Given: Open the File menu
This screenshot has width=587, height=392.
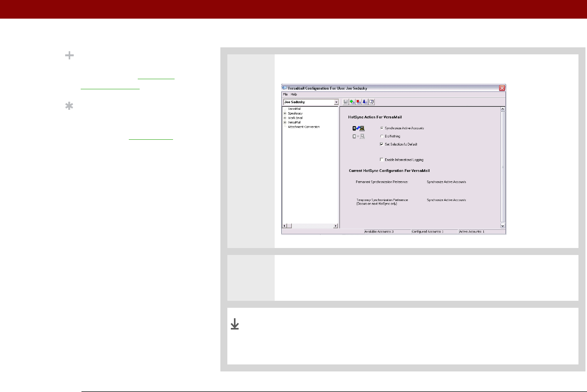Looking at the screenshot, I should pyautogui.click(x=285, y=94).
